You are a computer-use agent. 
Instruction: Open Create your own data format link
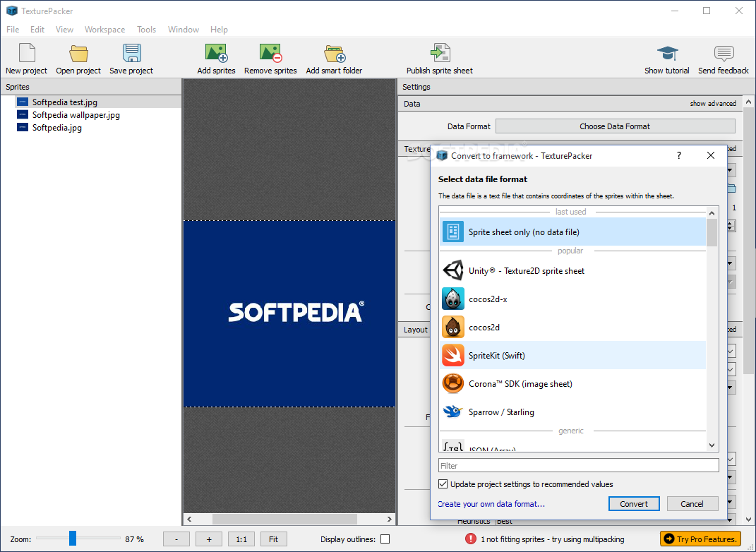(x=491, y=504)
